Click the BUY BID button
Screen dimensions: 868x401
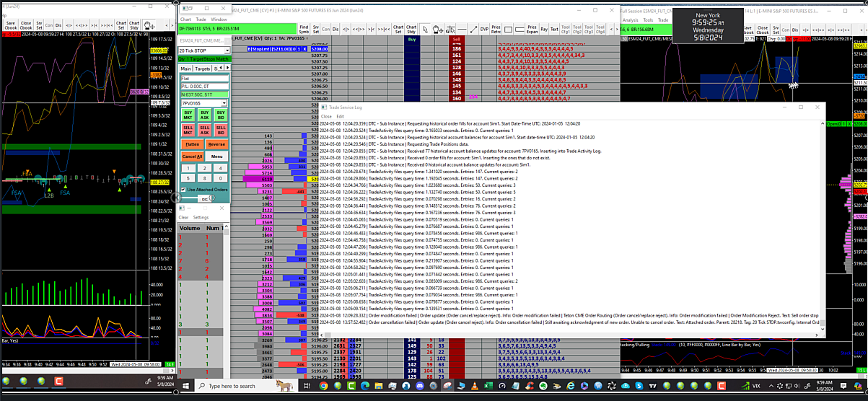[222, 115]
